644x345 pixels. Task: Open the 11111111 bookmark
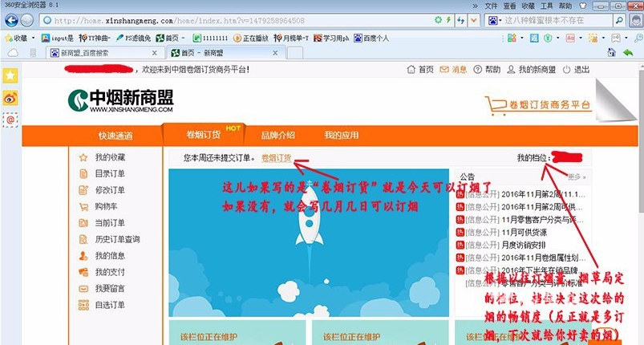click(210, 39)
